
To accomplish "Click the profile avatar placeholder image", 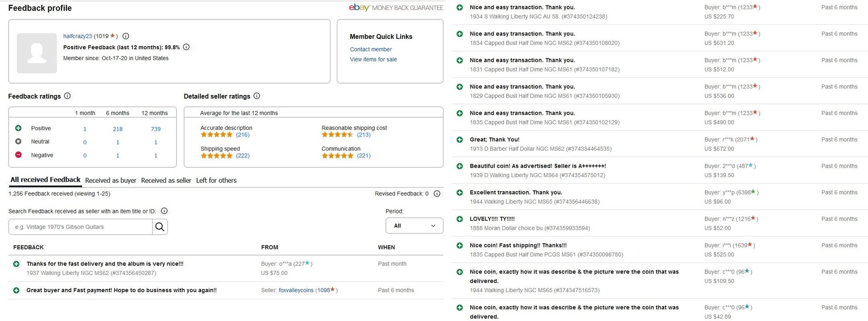I will tap(37, 53).
